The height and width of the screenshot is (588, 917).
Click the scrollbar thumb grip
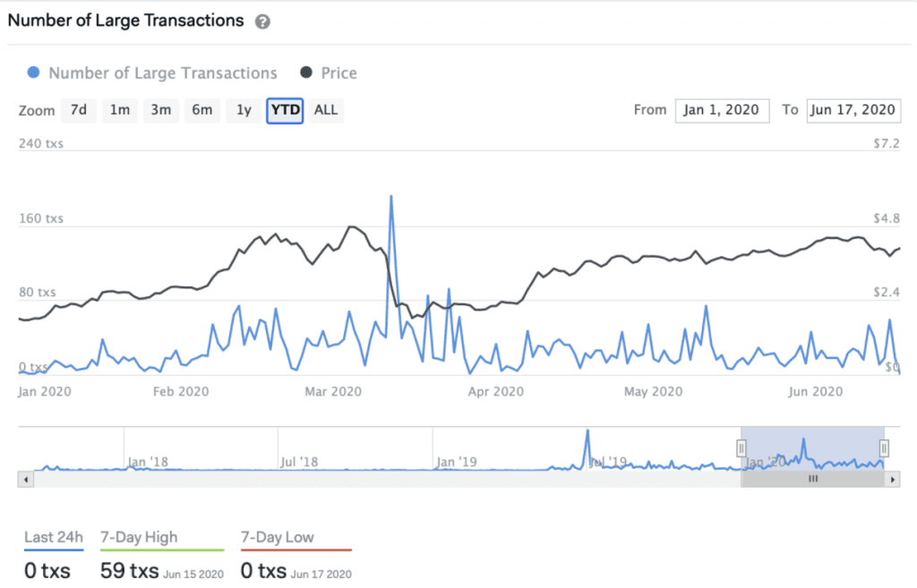tap(813, 480)
